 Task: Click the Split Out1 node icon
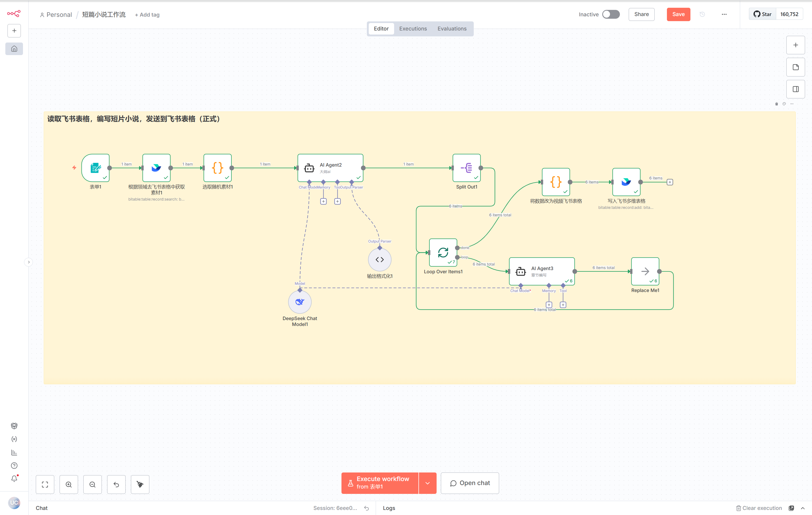(466, 168)
